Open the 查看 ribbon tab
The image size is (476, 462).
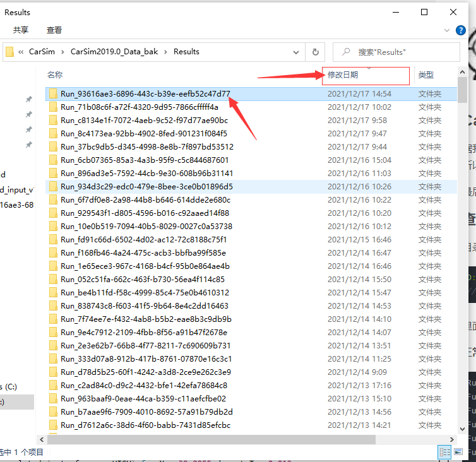click(x=54, y=30)
